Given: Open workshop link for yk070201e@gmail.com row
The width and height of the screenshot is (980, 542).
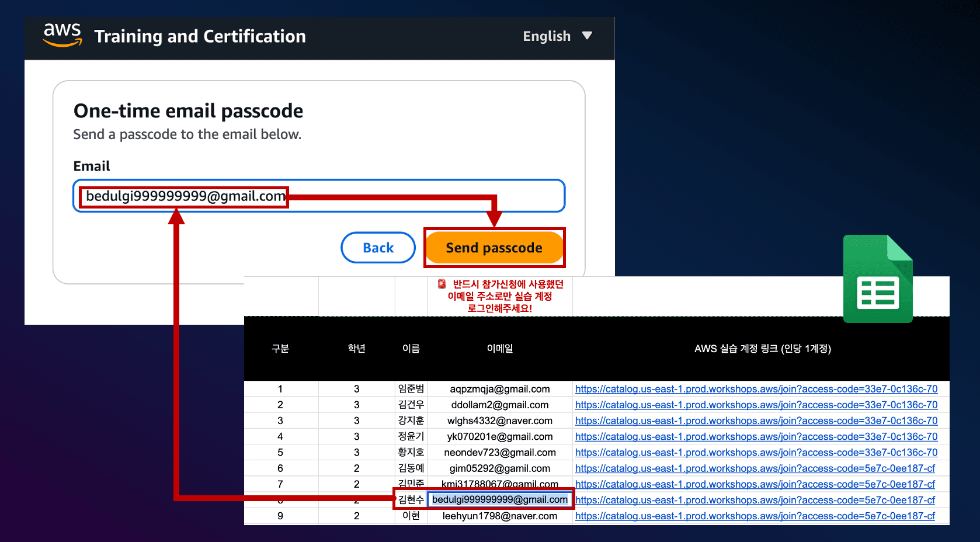Looking at the screenshot, I should point(756,436).
